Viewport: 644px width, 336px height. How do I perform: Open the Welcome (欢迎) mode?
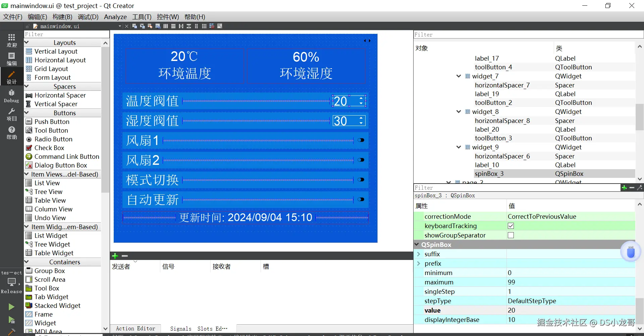tap(12, 41)
